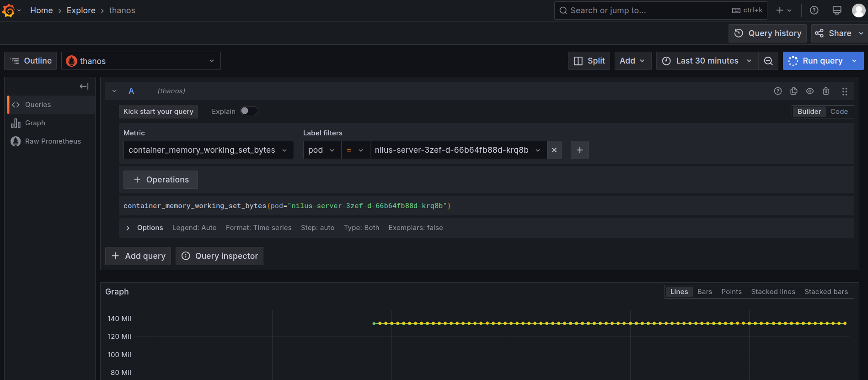Viewport: 868px width, 380px height.
Task: Switch graph style to Stacked bars
Action: (x=826, y=292)
